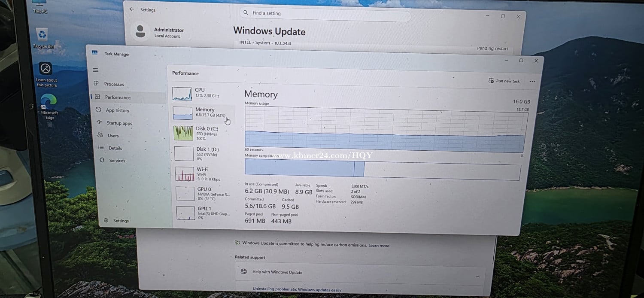Open the Processes page in Task Manager

point(114,84)
